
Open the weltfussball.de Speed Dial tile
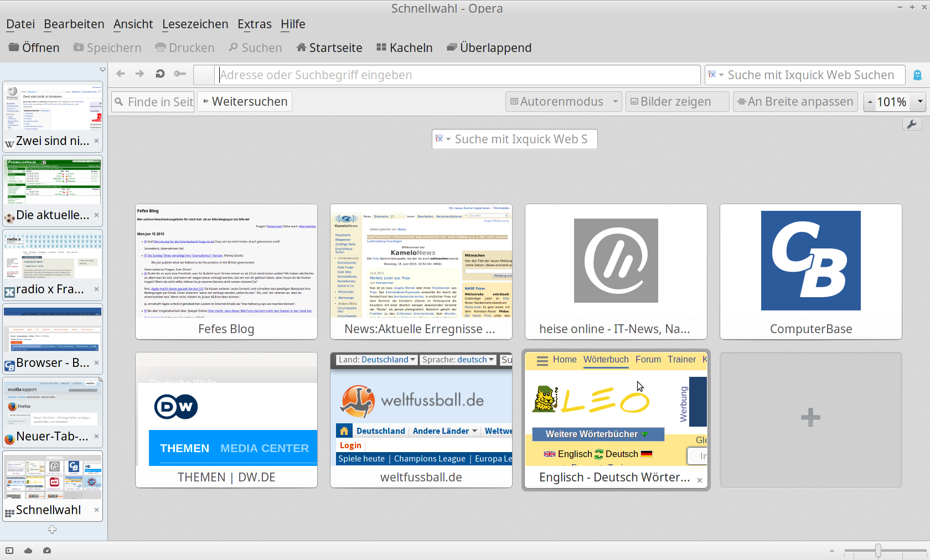pos(421,420)
